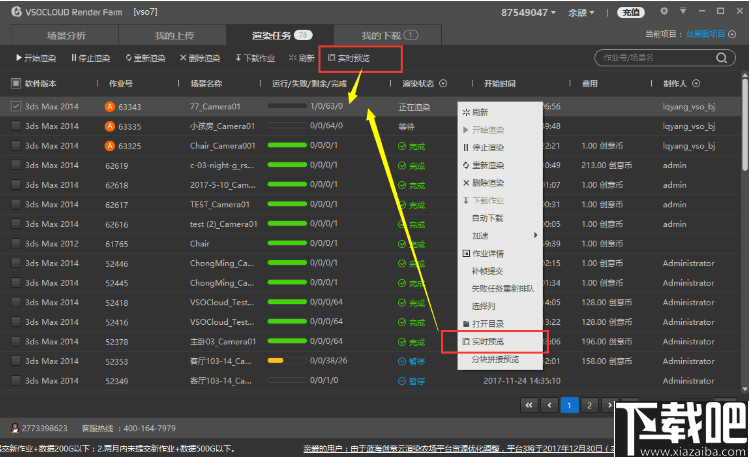The height and width of the screenshot is (457, 750).
Task: Click 完成 status icon for job 52378
Action: pos(402,342)
